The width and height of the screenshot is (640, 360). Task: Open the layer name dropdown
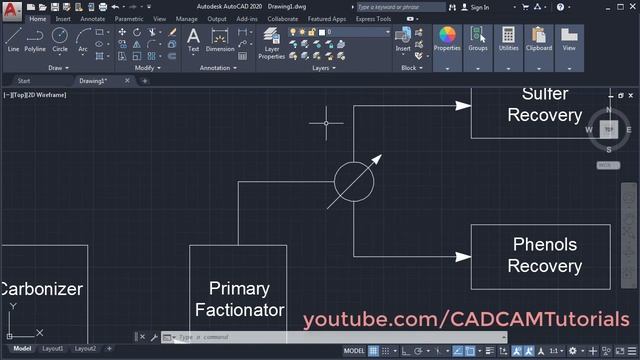pyautogui.click(x=387, y=32)
